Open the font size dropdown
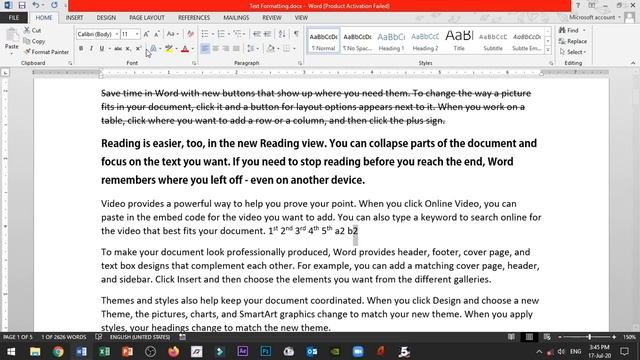Viewport: 640px width, 360px height. [x=137, y=34]
